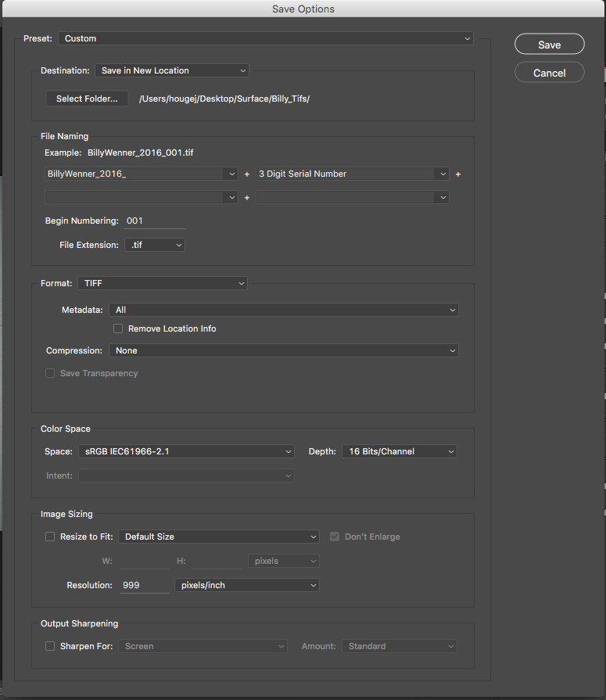Click the Select Folder button
Screen dimensions: 606x700
(x=87, y=99)
